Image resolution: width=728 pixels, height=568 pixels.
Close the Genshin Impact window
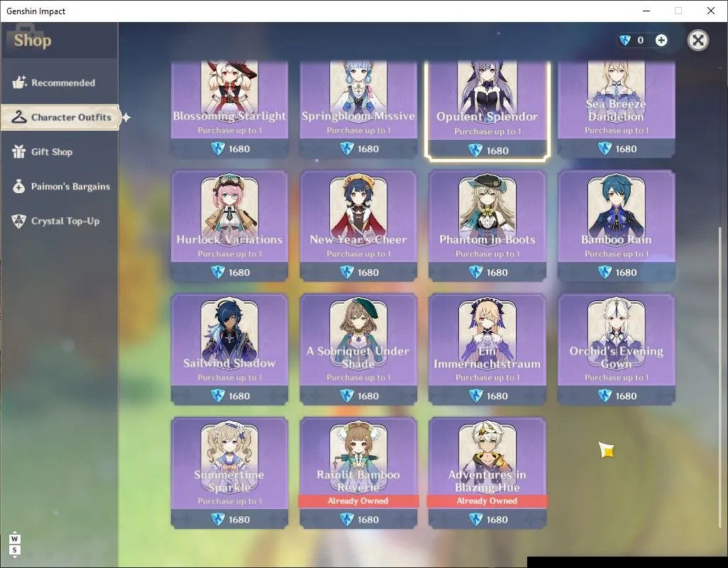(711, 11)
